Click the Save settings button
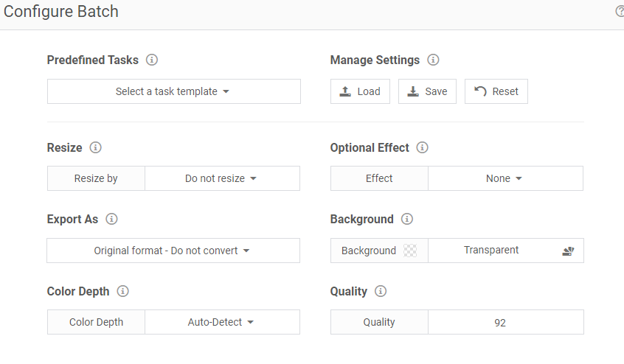This screenshot has width=624, height=364. pyautogui.click(x=427, y=91)
